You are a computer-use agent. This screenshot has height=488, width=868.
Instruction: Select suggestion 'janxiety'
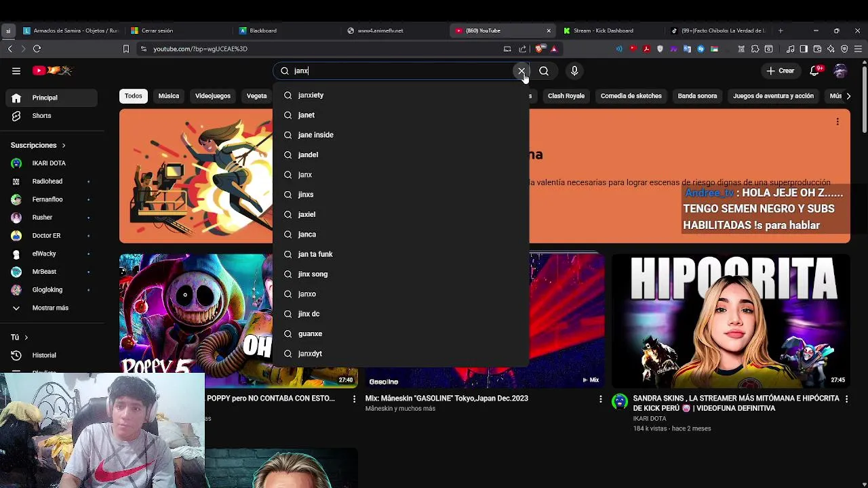point(401,95)
